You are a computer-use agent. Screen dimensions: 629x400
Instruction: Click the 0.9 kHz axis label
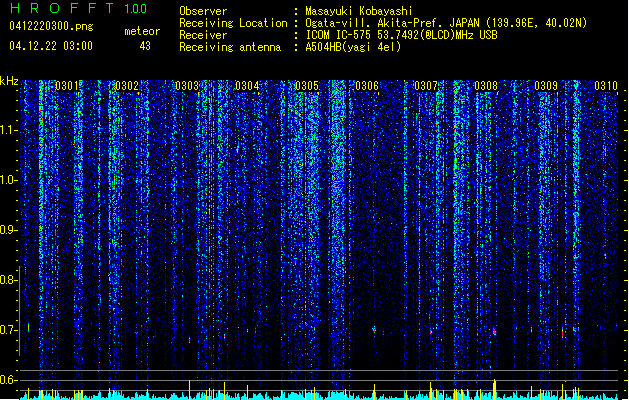point(8,230)
